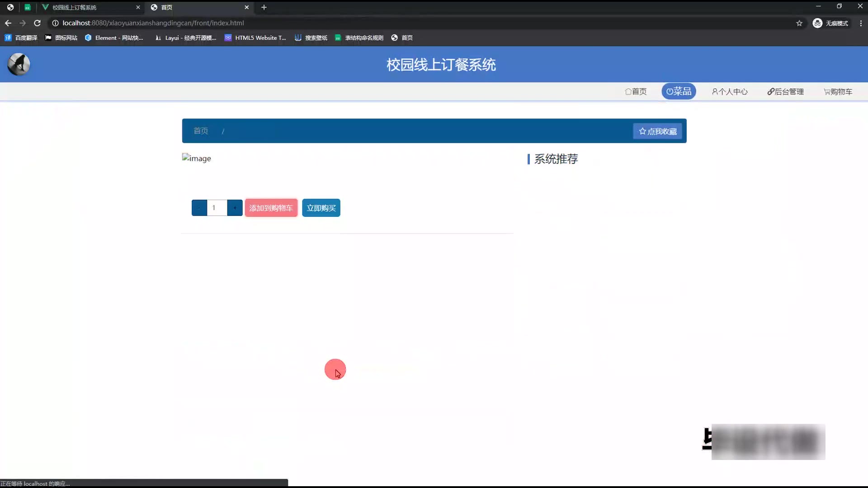Bookmark this page with the star icon
This screenshot has width=868, height=488.
pos(799,23)
